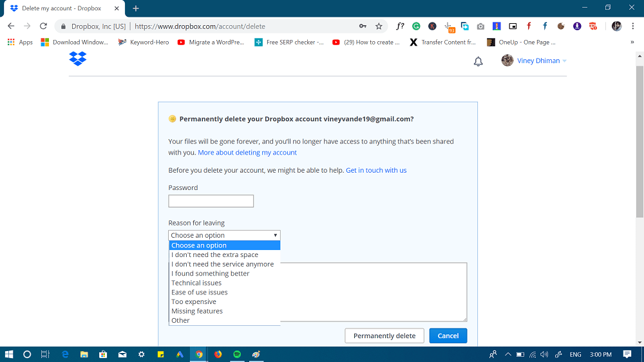The width and height of the screenshot is (644, 362).
Task: Open Cortana search circle
Action: (27, 354)
